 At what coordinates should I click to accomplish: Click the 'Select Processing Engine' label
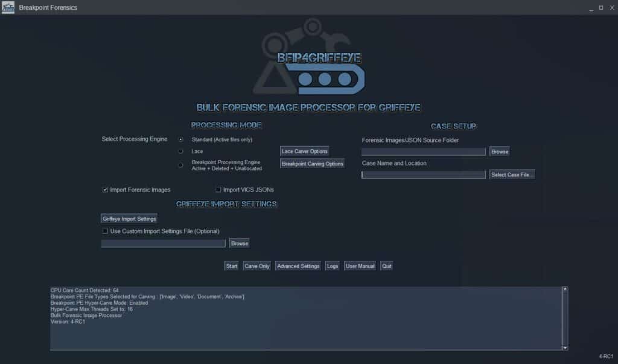[135, 139]
